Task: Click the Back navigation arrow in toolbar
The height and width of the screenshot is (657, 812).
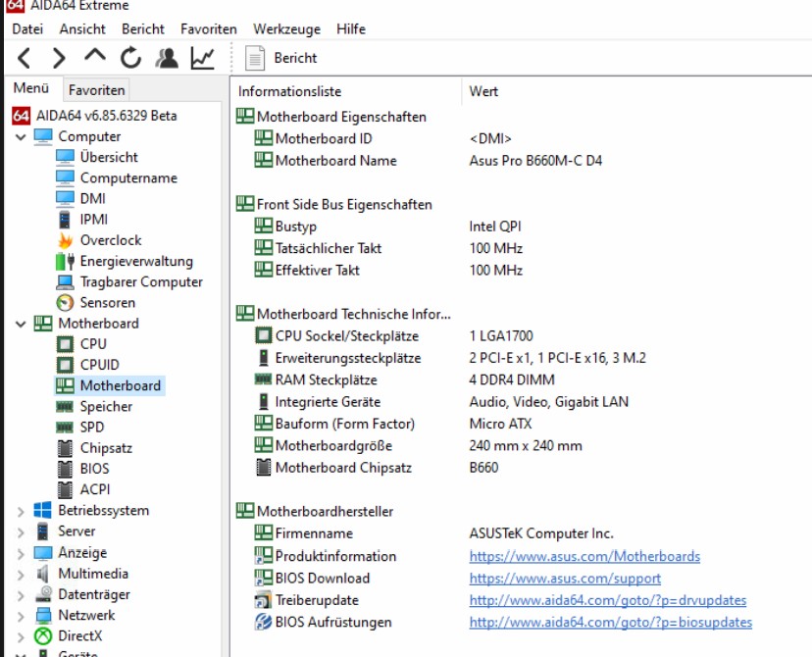Action: point(24,58)
